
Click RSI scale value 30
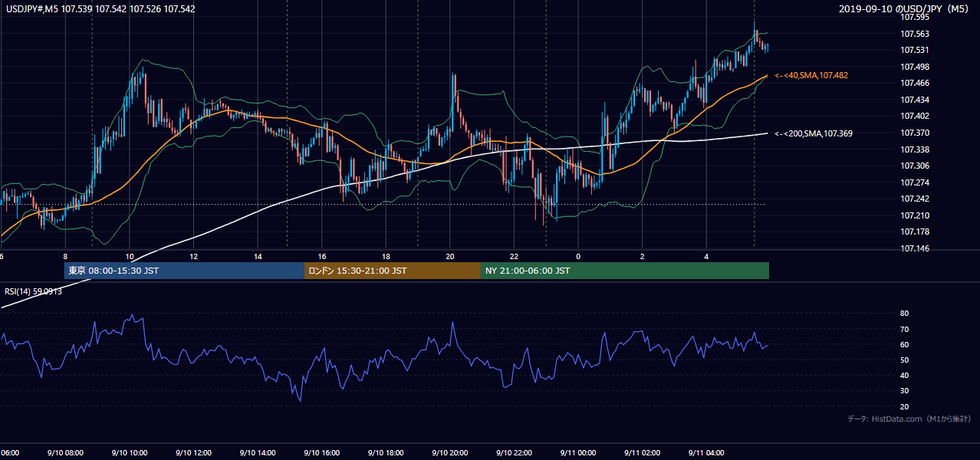click(x=904, y=391)
